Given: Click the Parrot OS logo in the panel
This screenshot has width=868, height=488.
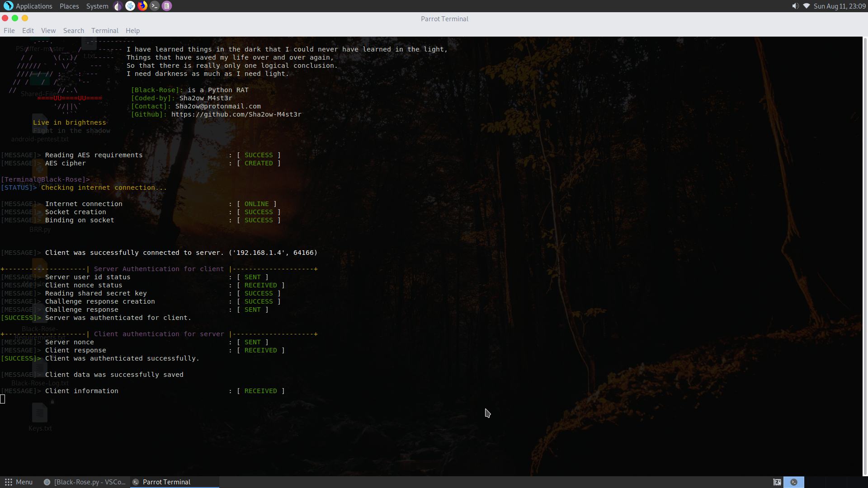Looking at the screenshot, I should point(8,6).
